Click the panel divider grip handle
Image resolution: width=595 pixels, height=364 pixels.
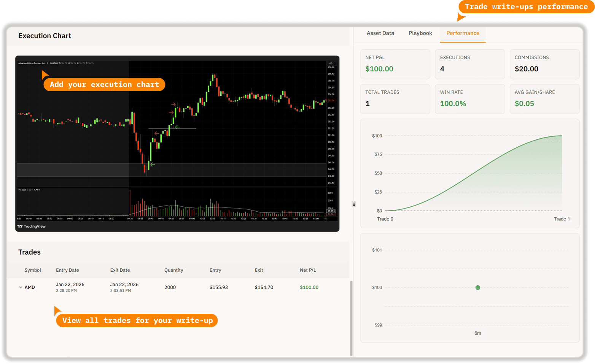(x=354, y=204)
